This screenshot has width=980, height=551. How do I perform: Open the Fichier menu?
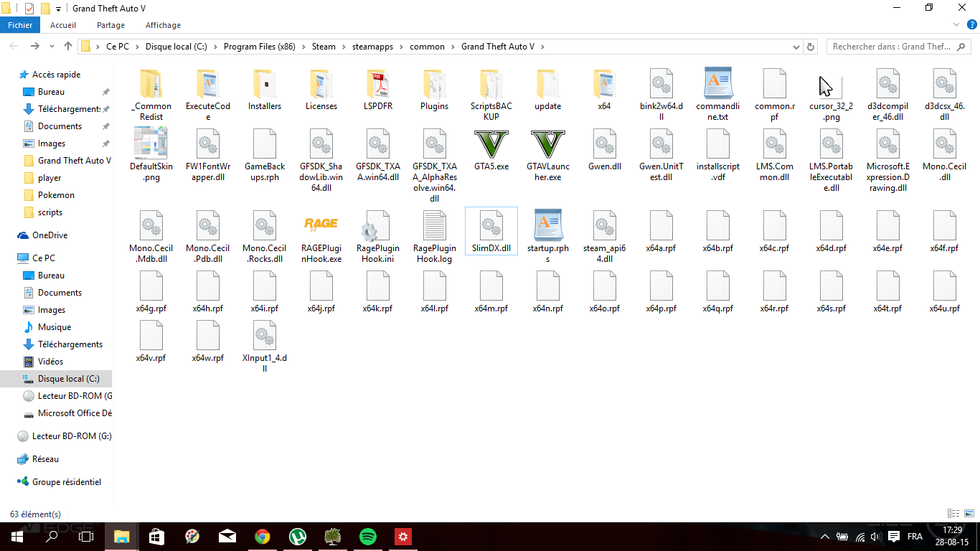coord(20,25)
